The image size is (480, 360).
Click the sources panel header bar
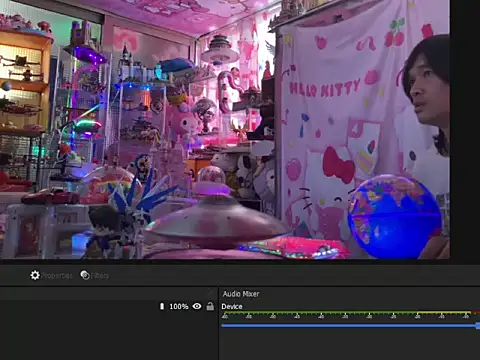pyautogui.click(x=109, y=293)
